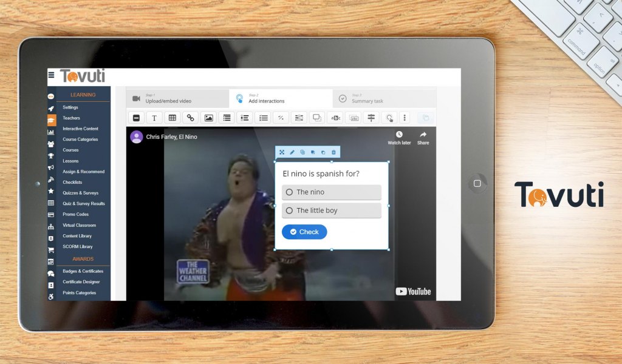Open Interactive Content in the sidebar
Image resolution: width=622 pixels, height=364 pixels.
click(x=80, y=129)
